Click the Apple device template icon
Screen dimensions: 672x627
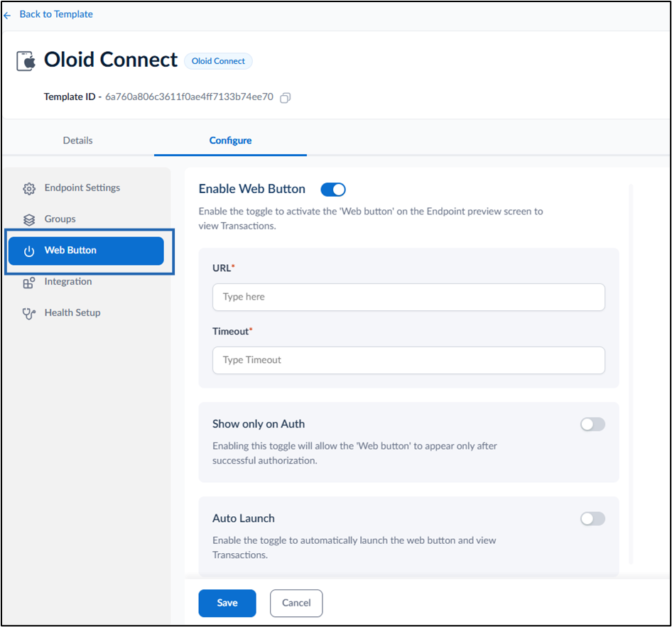pyautogui.click(x=26, y=61)
